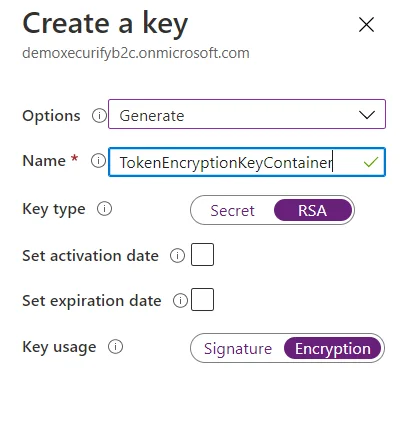
Task: Switch Key type to Secret
Action: (232, 211)
